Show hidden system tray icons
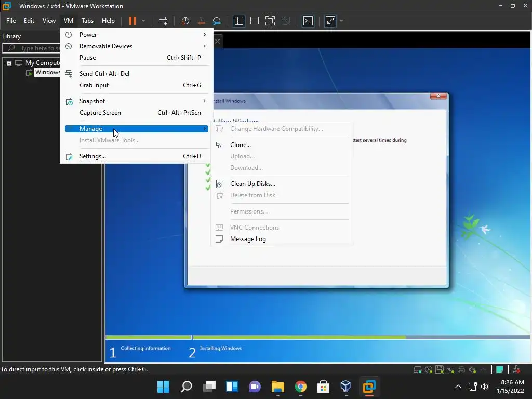The width and height of the screenshot is (532, 399). coord(458,387)
